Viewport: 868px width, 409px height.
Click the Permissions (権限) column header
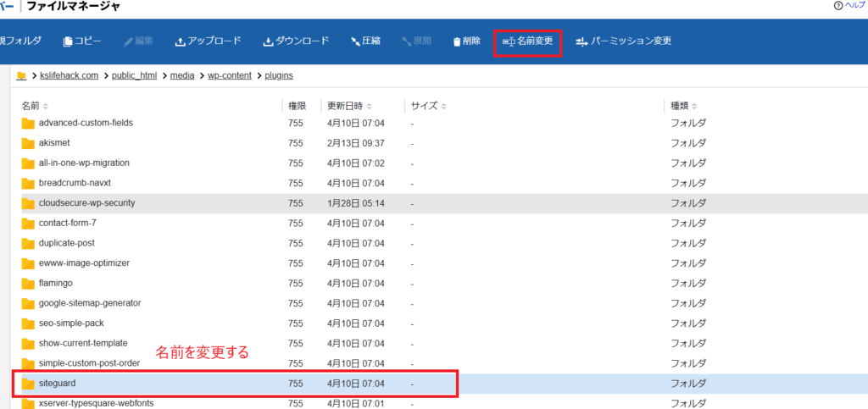coord(298,106)
